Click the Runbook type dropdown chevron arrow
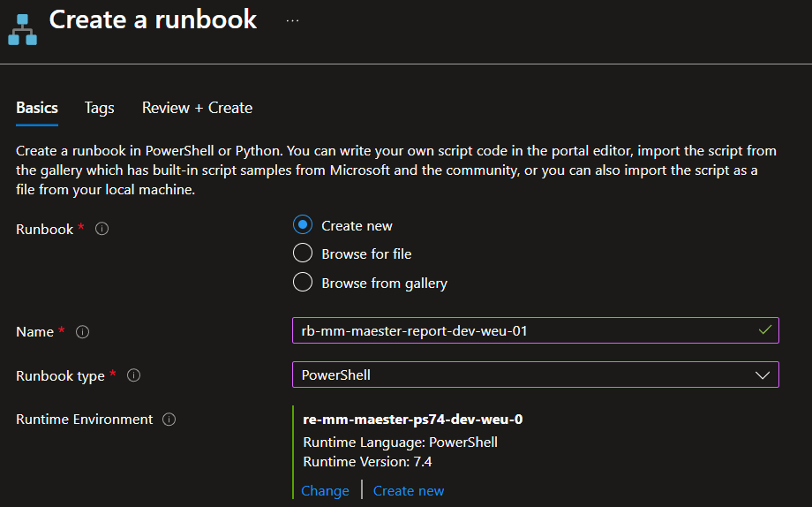Image resolution: width=812 pixels, height=507 pixels. [x=763, y=375]
